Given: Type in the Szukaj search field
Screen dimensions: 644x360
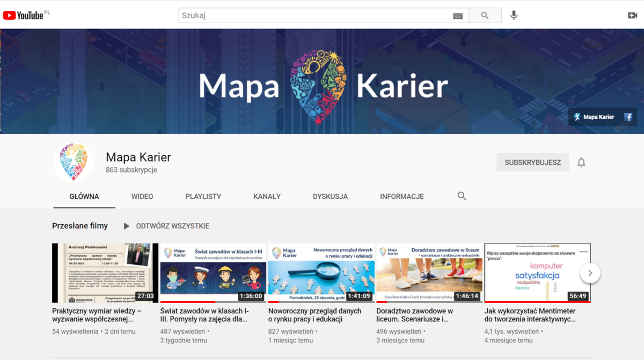Looking at the screenshot, I should tap(317, 16).
